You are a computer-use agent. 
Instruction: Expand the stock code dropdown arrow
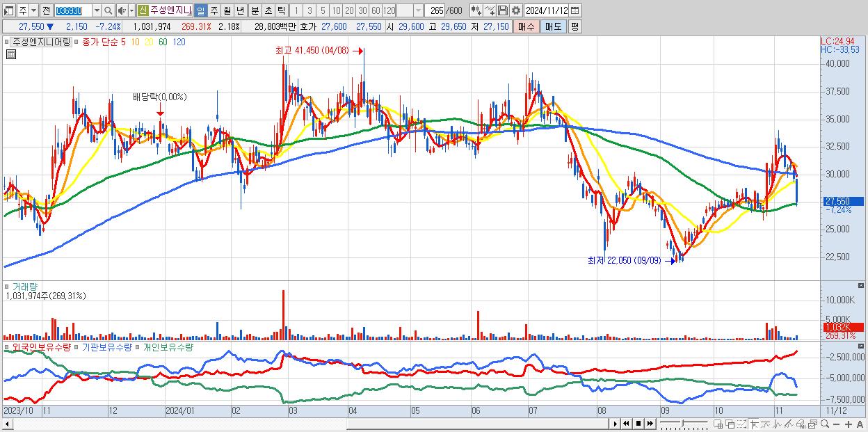click(97, 10)
